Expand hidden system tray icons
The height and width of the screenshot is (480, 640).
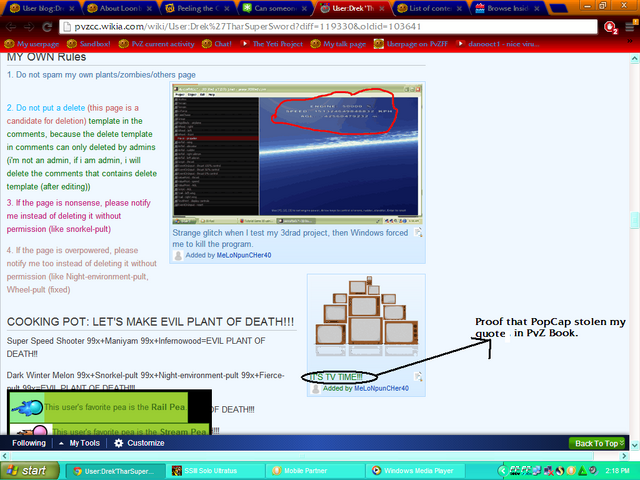tap(503, 471)
